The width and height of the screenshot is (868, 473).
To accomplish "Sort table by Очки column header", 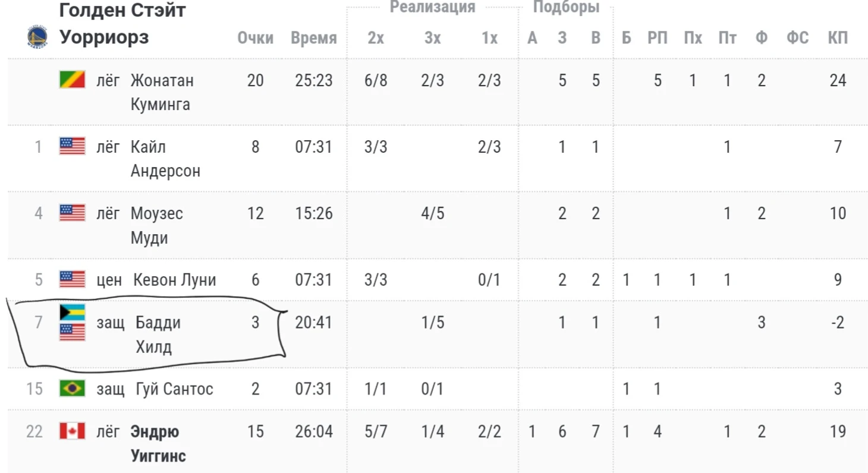I will click(x=256, y=38).
